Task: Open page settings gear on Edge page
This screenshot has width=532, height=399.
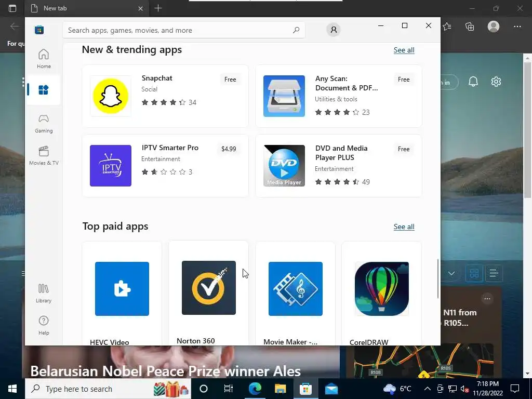Action: click(496, 82)
